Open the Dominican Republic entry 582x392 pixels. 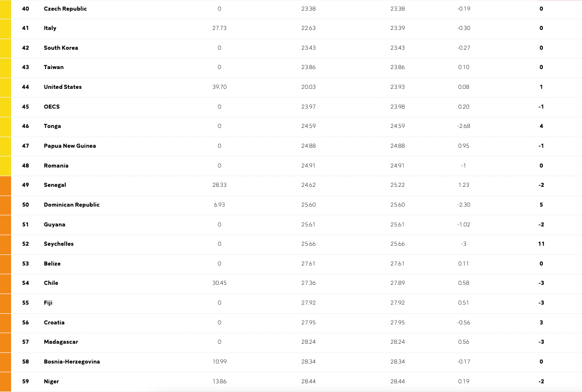click(71, 205)
